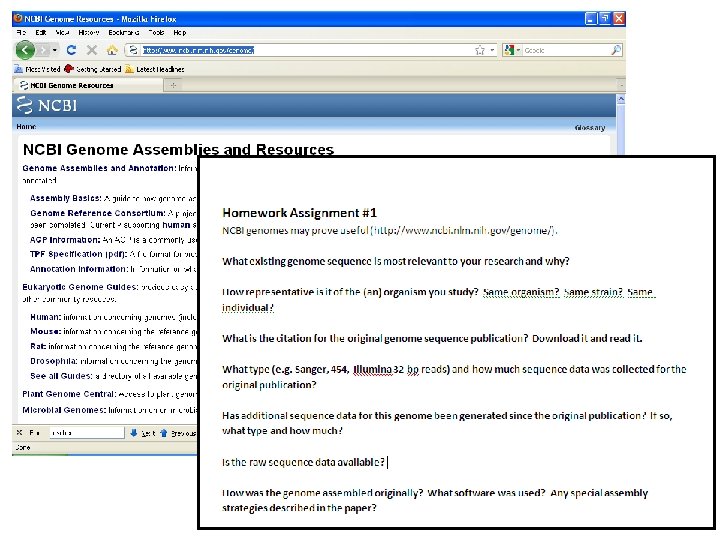Click the Firefox back arrow button

25,50
